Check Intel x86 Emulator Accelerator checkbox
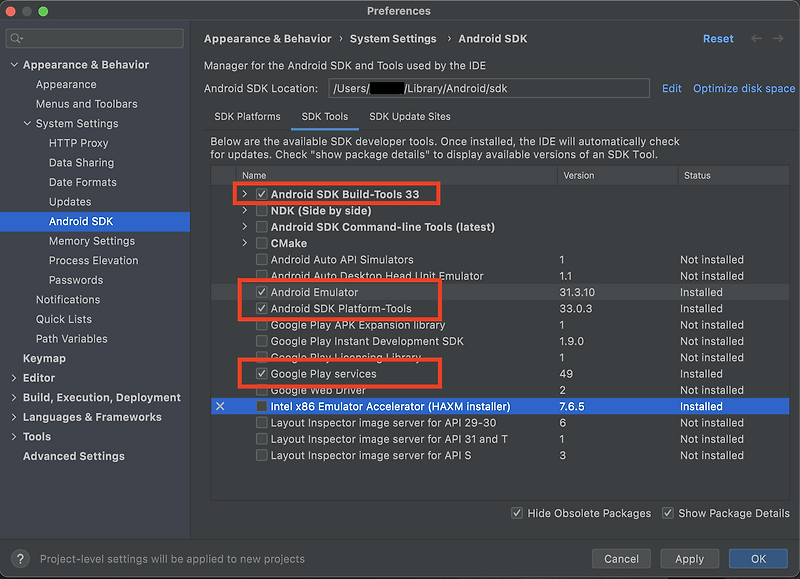This screenshot has width=800, height=579. (261, 406)
